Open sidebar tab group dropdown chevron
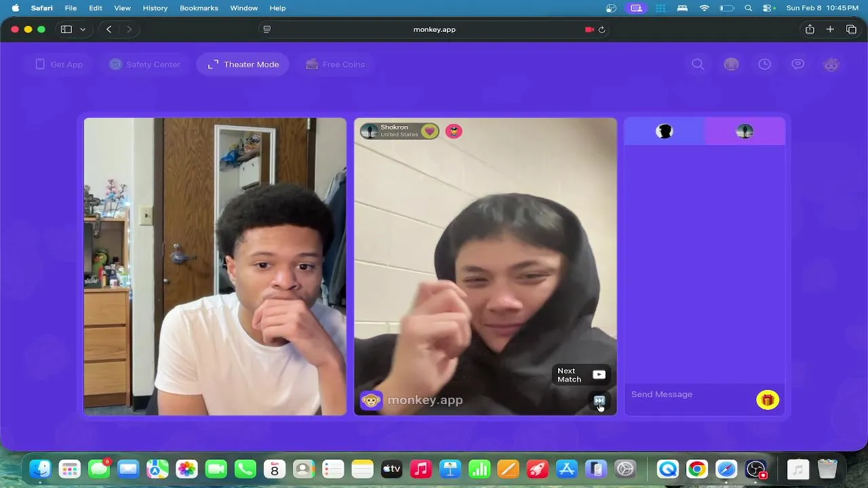The height and width of the screenshot is (488, 868). 83,29
